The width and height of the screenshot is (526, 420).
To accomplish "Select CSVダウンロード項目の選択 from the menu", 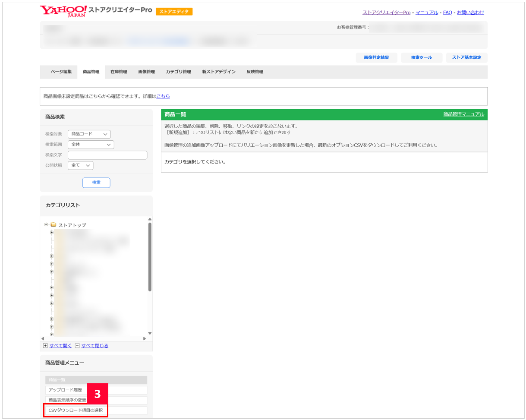I will point(76,410).
